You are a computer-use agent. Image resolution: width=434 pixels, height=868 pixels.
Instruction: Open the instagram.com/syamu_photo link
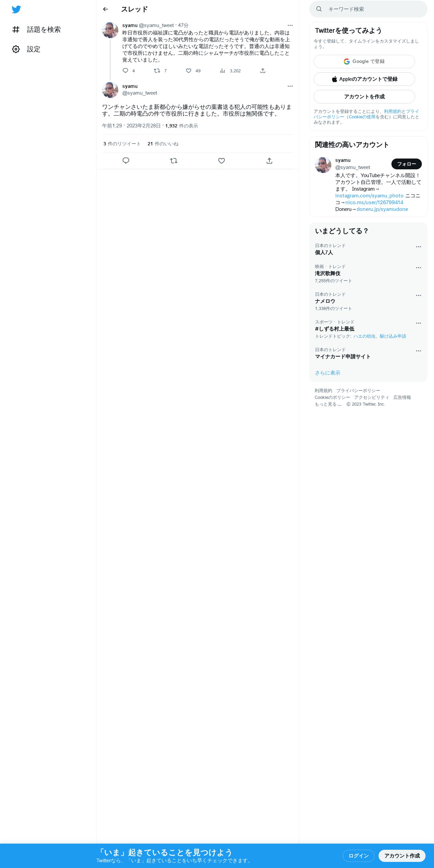pyautogui.click(x=369, y=196)
